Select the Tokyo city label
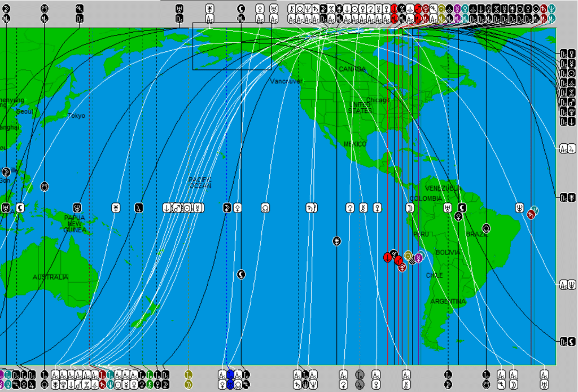The width and height of the screenshot is (578, 392). 76,116
